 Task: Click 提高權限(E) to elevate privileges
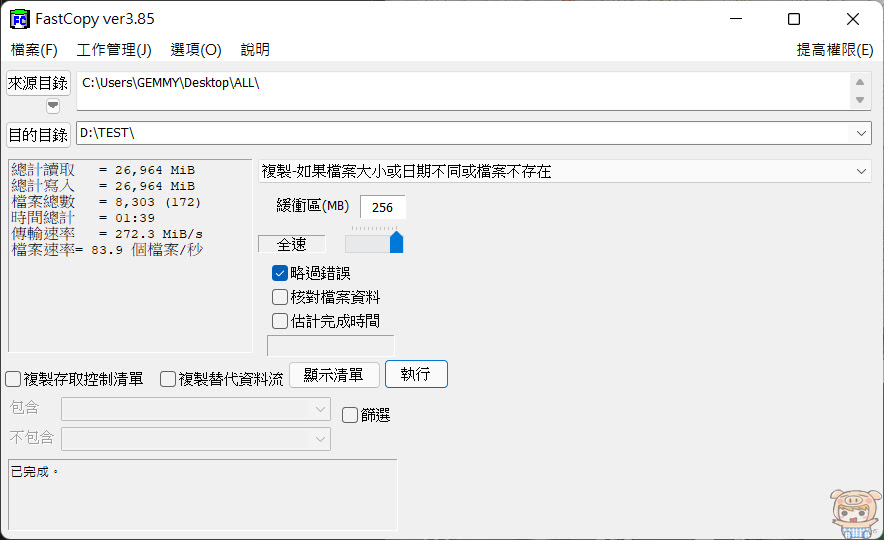tap(834, 50)
